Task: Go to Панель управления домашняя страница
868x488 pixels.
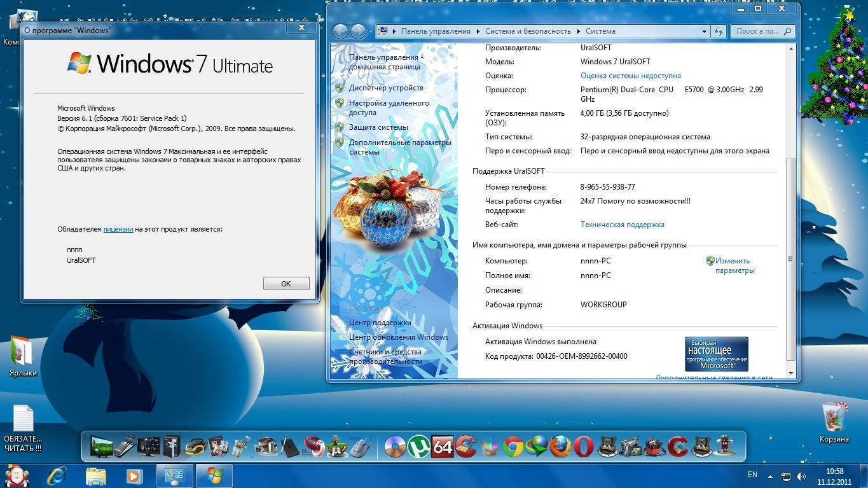Action: coord(385,62)
